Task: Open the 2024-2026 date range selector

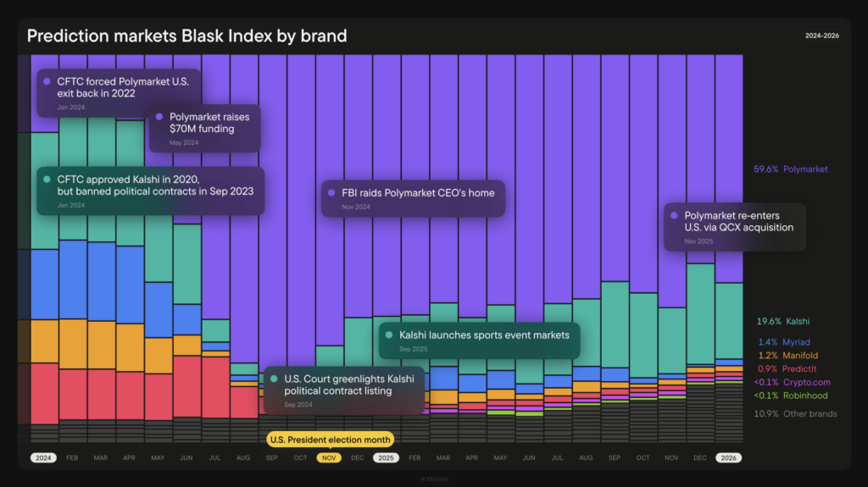Action: point(821,36)
